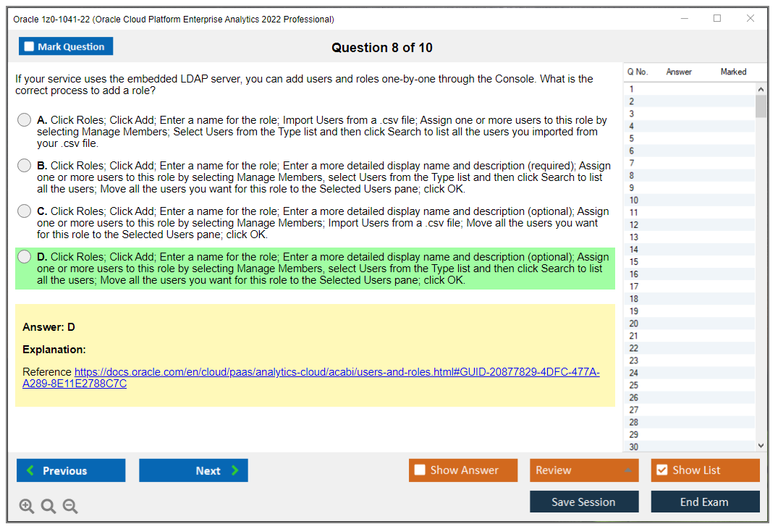Click the zoom out magnifier icon
778x532 pixels.
tap(70, 507)
